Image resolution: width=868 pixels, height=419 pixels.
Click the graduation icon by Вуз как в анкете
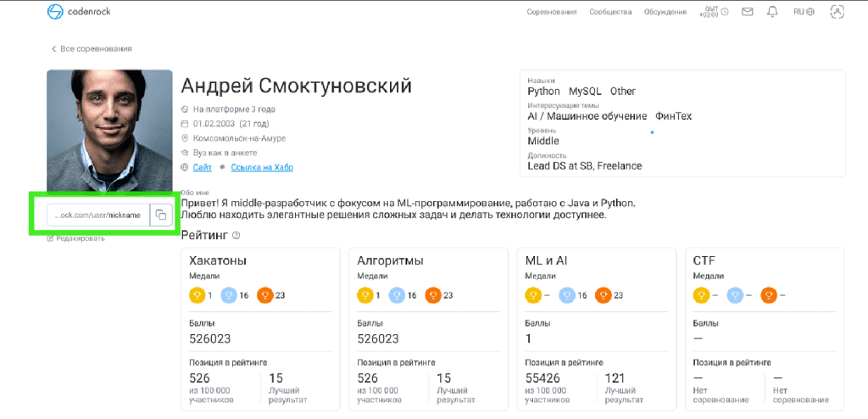pos(185,153)
